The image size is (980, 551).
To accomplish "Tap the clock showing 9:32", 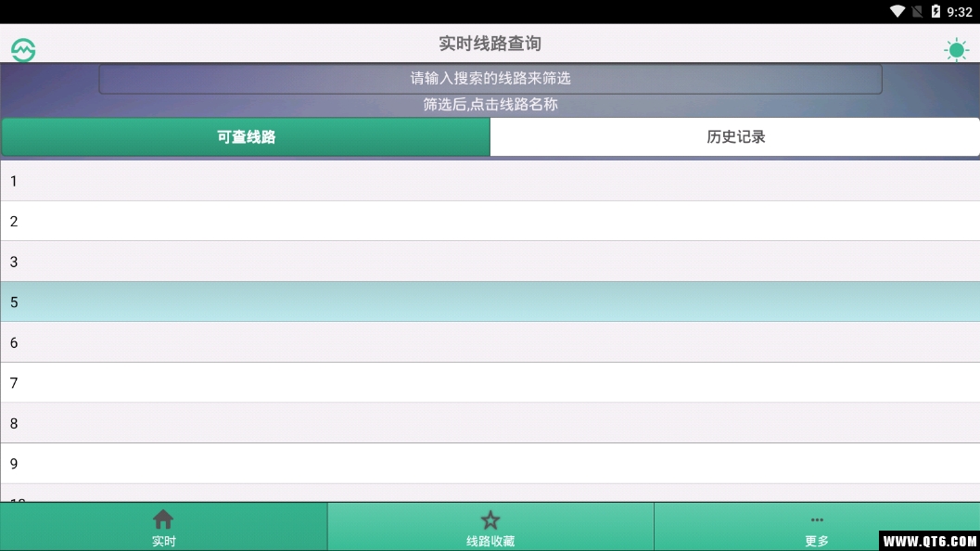I will pos(960,12).
